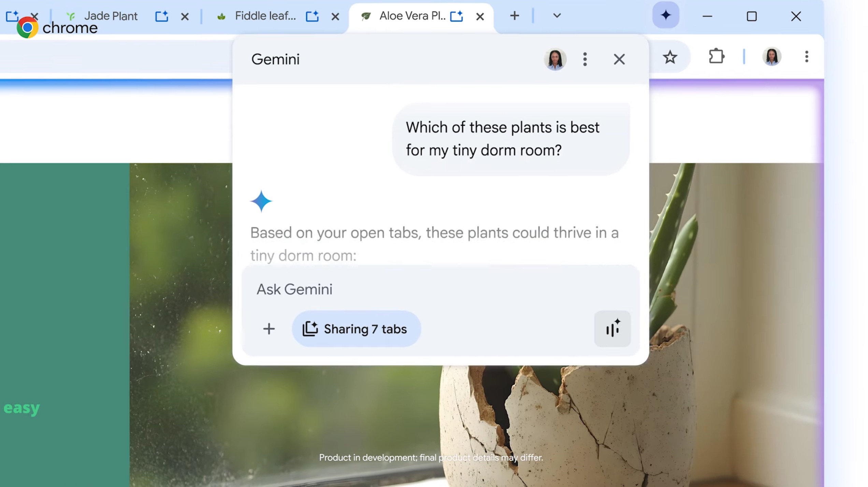Click the Sharing 7 tabs chip
The width and height of the screenshot is (868, 487).
pos(356,329)
